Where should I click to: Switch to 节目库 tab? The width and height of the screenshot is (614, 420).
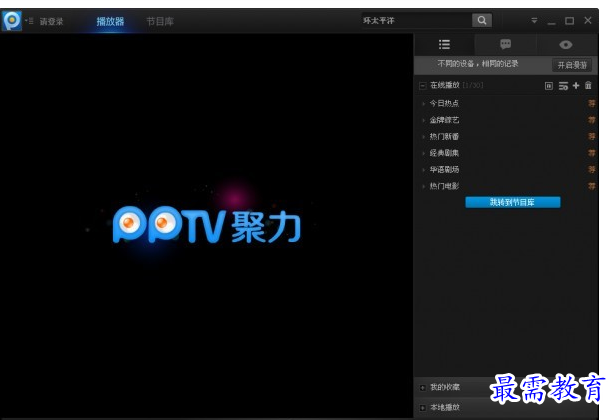click(160, 21)
